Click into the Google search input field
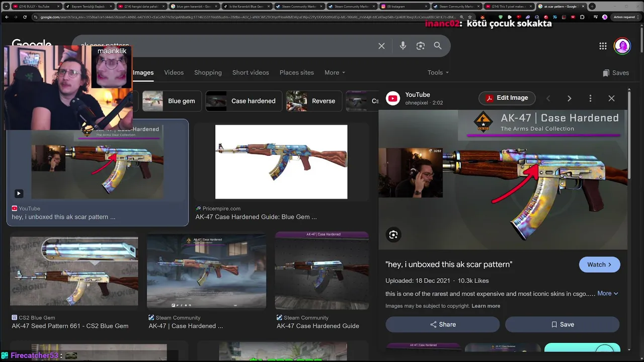The image size is (644, 362). click(x=226, y=46)
